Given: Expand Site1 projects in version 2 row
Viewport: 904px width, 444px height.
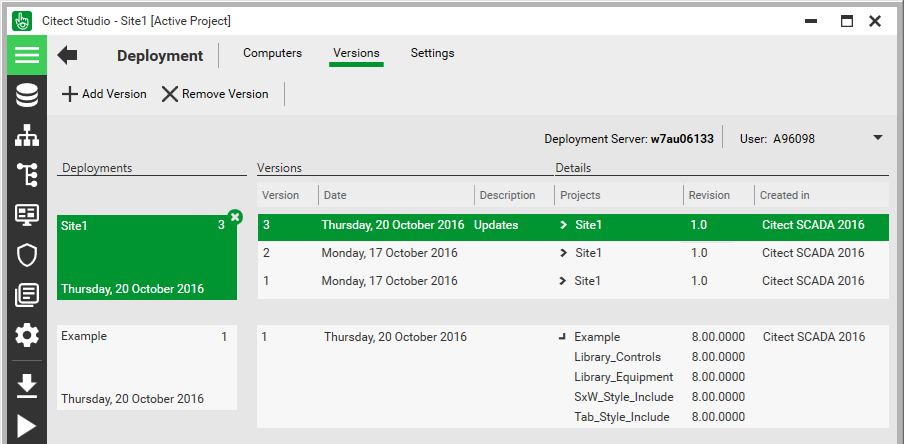Looking at the screenshot, I should (x=565, y=253).
